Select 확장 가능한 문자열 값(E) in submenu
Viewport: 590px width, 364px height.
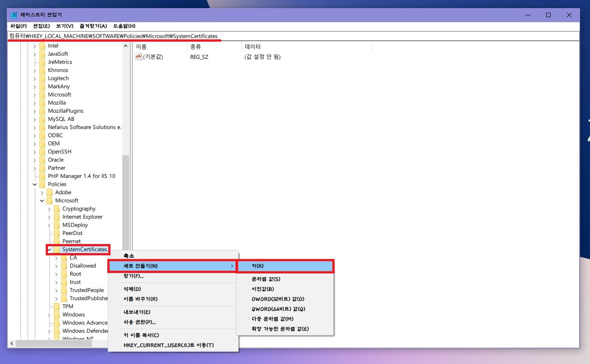click(285, 329)
